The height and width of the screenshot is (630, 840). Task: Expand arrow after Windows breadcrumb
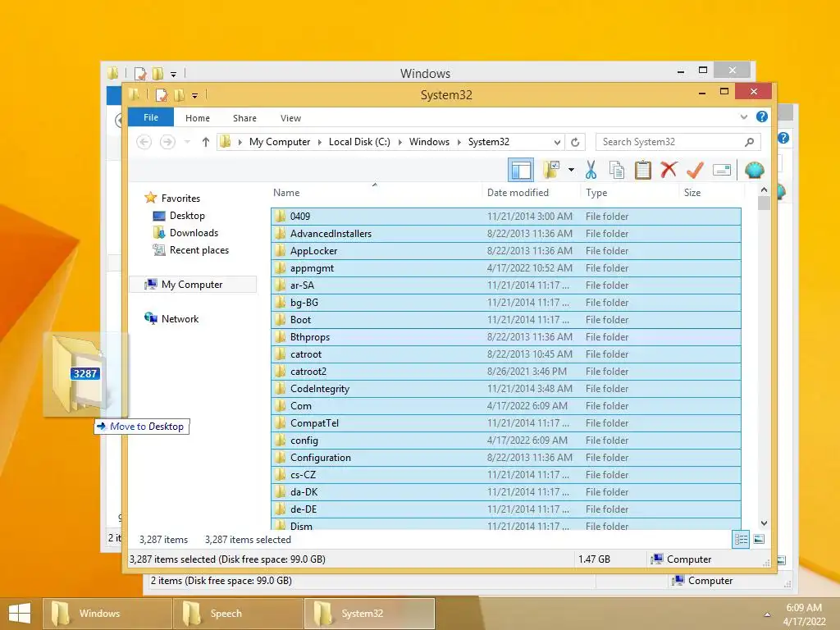(459, 142)
